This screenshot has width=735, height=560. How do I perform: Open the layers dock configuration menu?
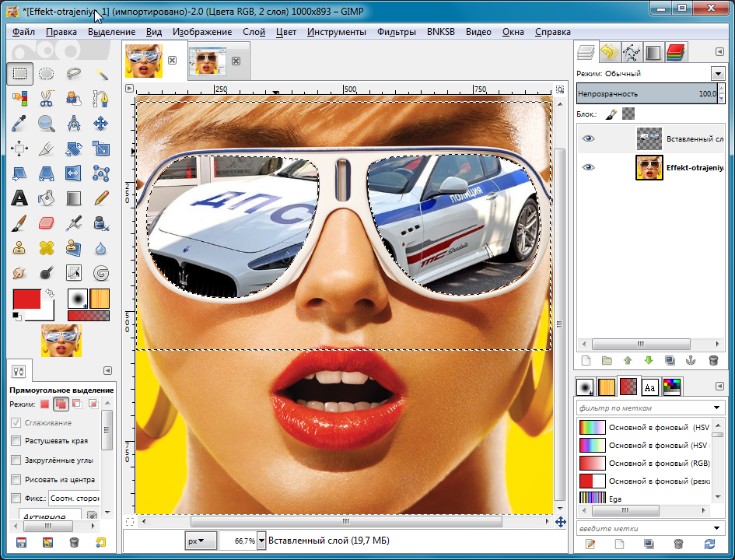click(x=719, y=52)
